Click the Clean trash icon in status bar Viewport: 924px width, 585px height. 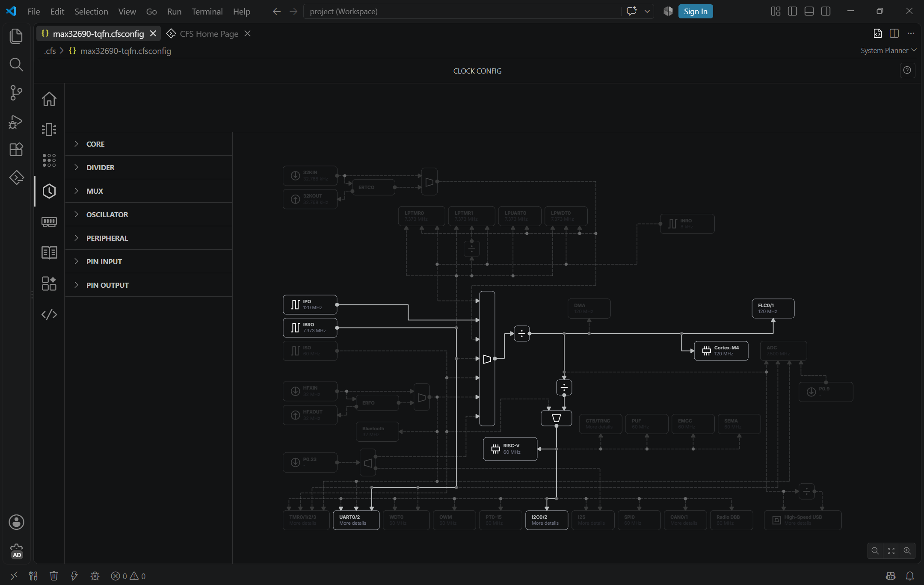(53, 576)
